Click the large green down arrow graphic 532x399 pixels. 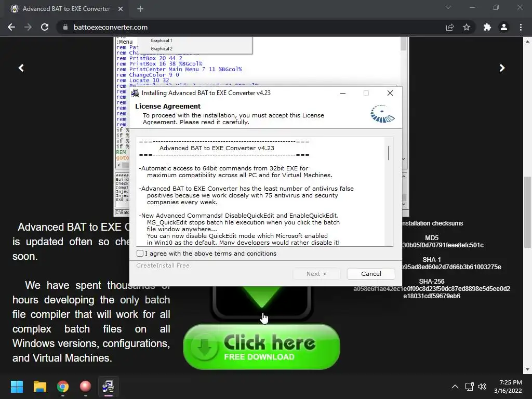[x=262, y=297]
